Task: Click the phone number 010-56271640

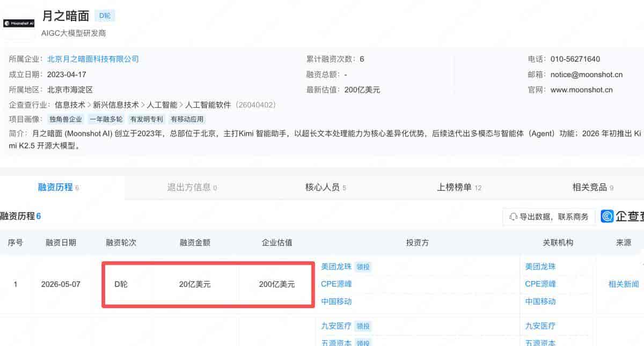Action: tap(575, 59)
